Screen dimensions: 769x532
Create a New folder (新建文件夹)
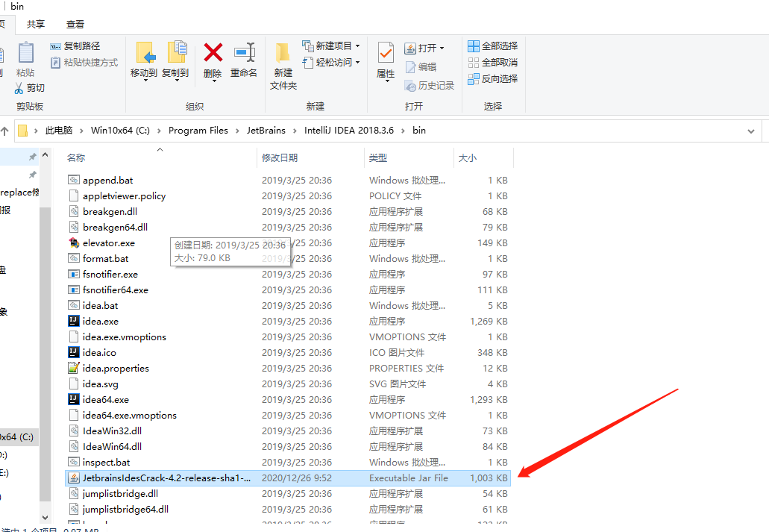(x=283, y=66)
